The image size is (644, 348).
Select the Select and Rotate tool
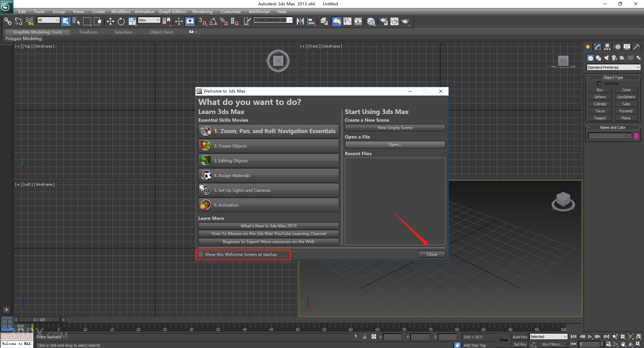click(x=121, y=21)
